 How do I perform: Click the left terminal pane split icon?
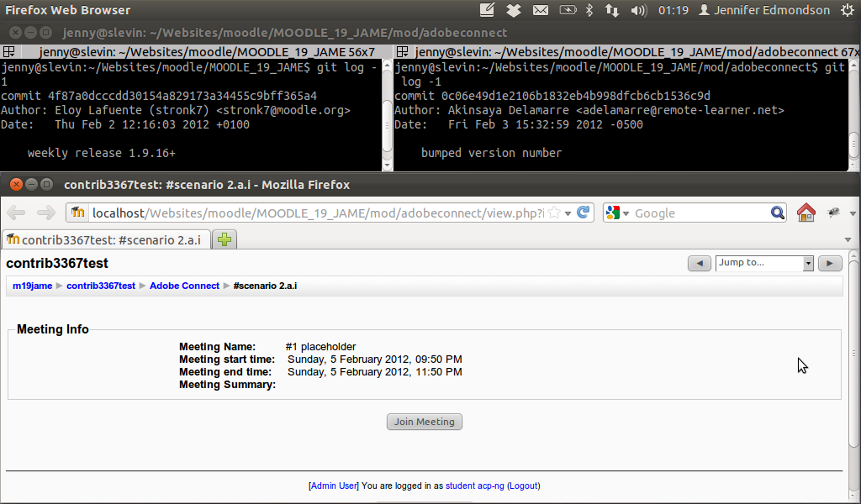coord(8,51)
